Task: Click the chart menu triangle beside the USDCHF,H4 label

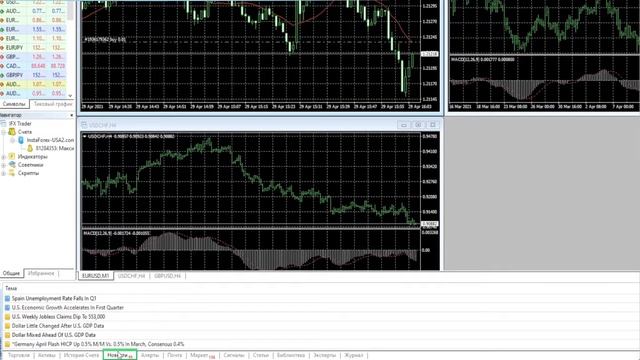Action: pyautogui.click(x=84, y=136)
